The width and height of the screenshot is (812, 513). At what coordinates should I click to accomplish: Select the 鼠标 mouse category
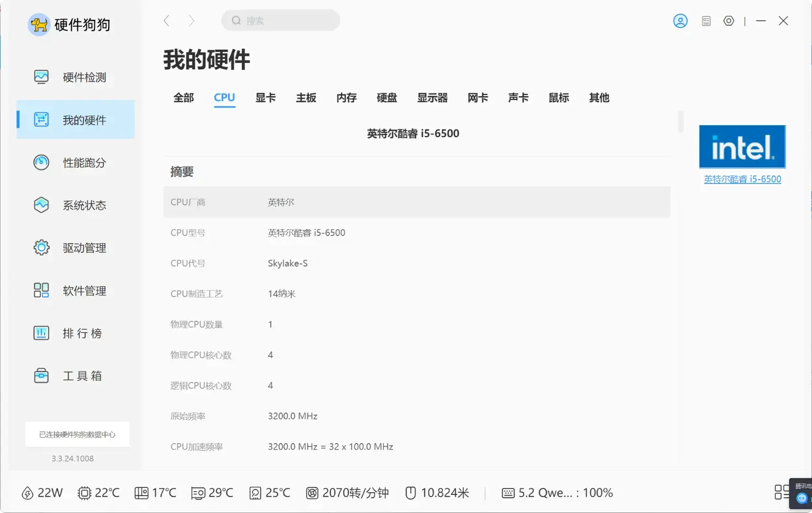(558, 98)
